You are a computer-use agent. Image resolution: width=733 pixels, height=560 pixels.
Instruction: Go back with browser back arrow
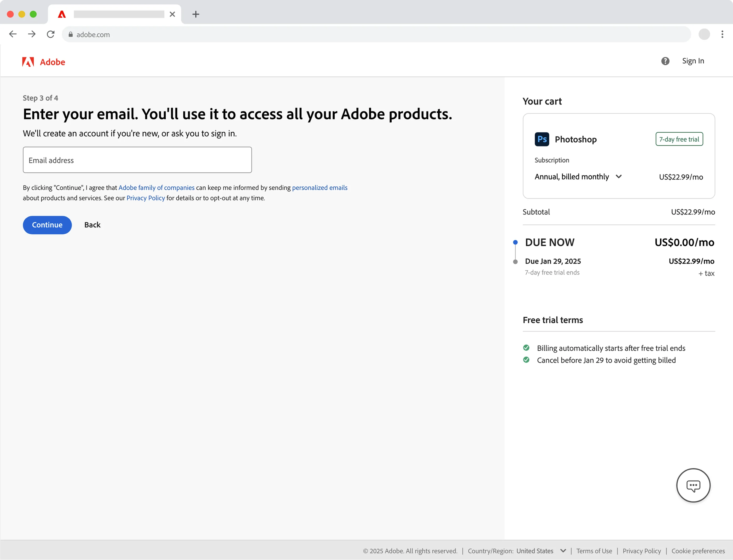(13, 34)
